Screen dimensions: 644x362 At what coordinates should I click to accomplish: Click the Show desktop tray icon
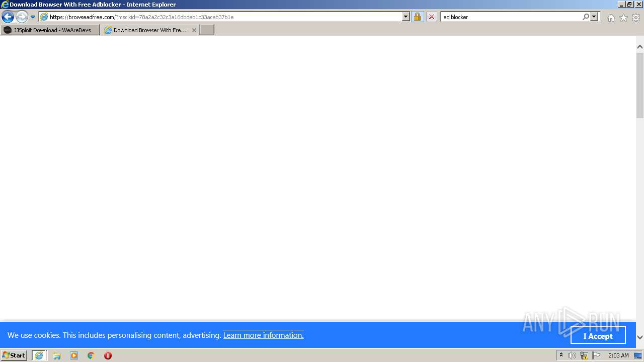pyautogui.click(x=638, y=355)
